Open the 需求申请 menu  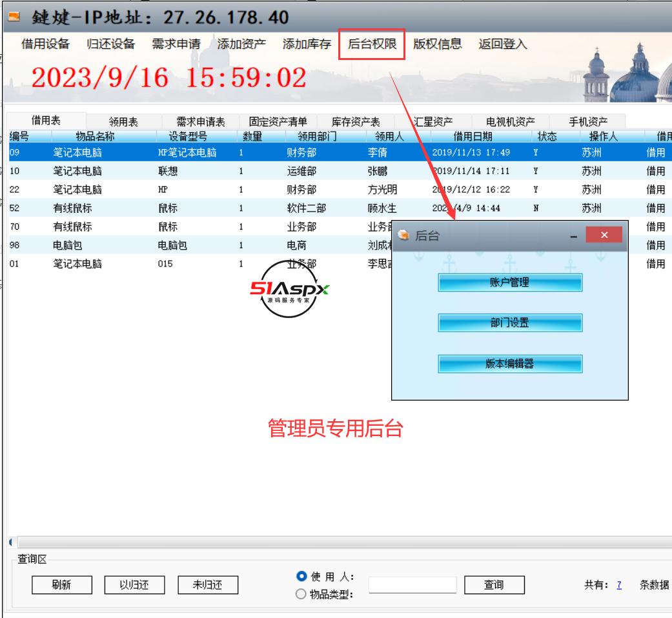point(176,44)
